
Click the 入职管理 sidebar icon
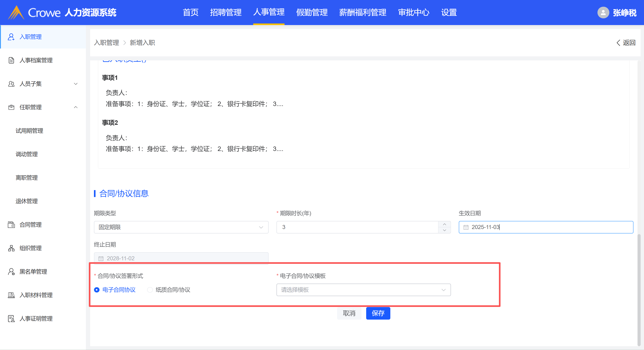(11, 37)
